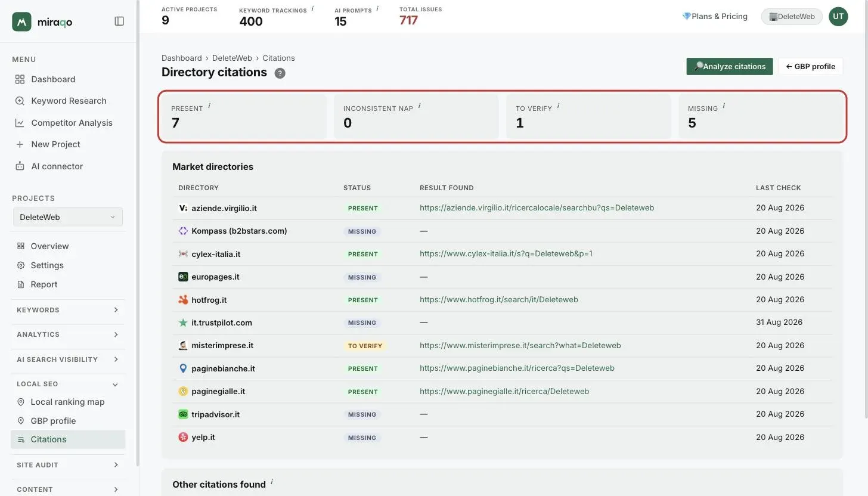Open the misterimprese.it result link
This screenshot has height=496, width=868.
pos(520,346)
